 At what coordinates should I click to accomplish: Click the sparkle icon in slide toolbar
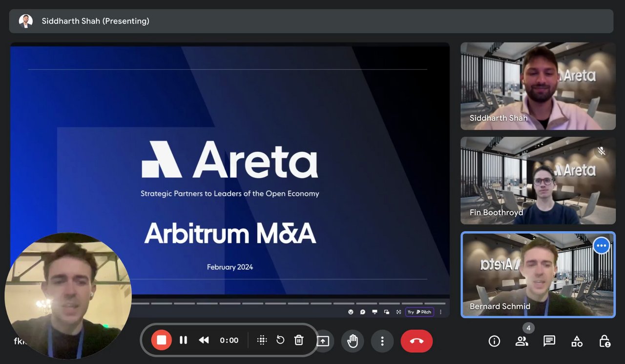click(398, 312)
